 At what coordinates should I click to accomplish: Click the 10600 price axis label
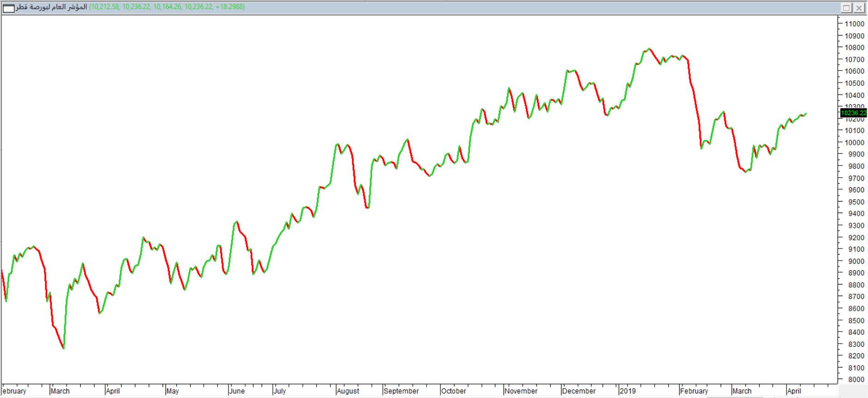pyautogui.click(x=854, y=71)
